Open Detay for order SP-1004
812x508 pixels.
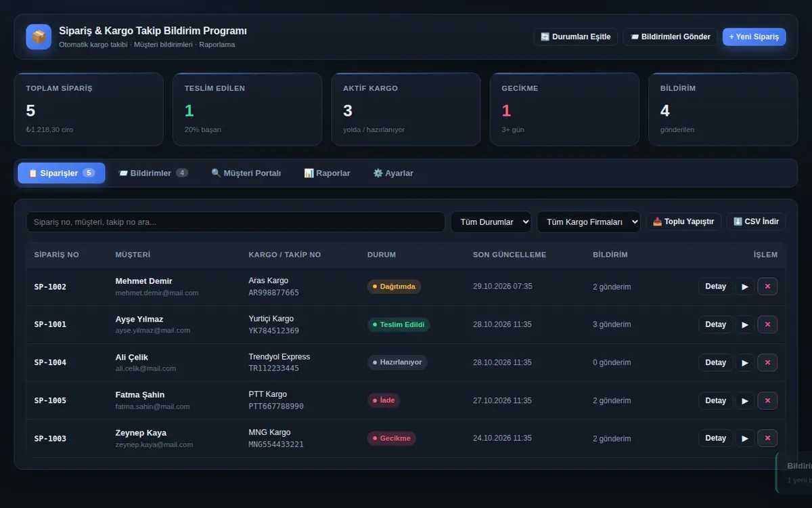(716, 362)
